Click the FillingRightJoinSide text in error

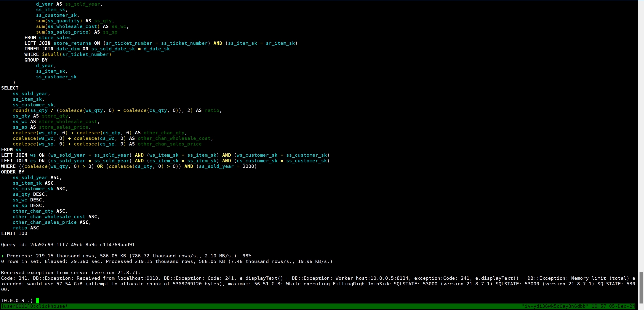tap(362, 284)
